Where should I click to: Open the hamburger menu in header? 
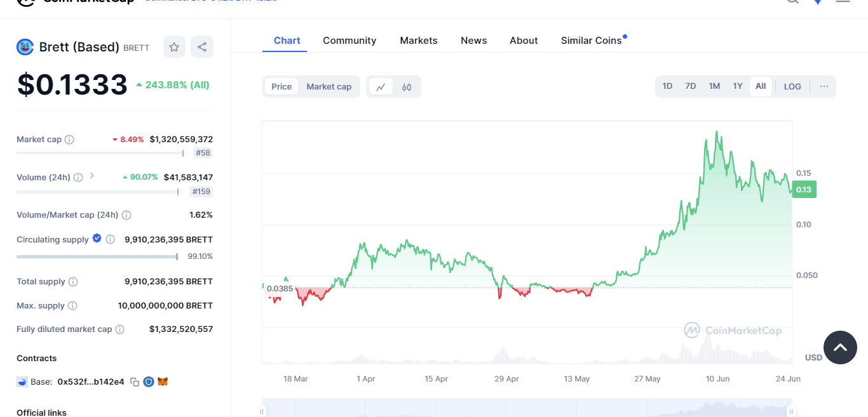tap(843, 1)
